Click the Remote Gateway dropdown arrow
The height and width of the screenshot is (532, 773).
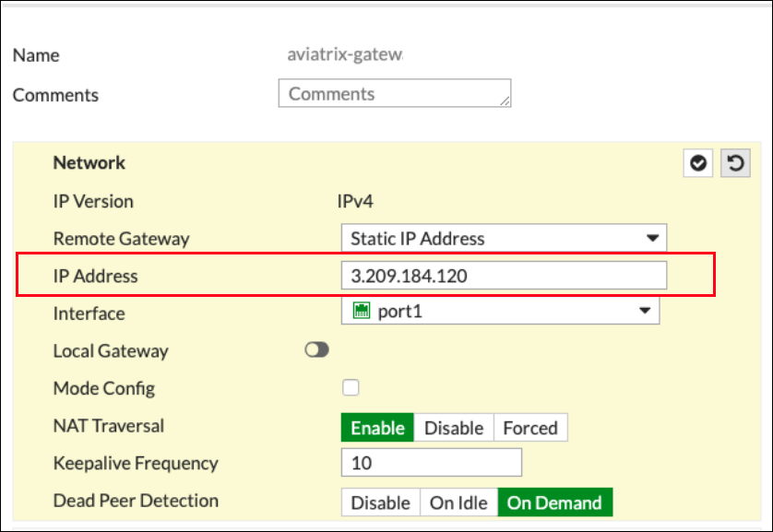652,238
